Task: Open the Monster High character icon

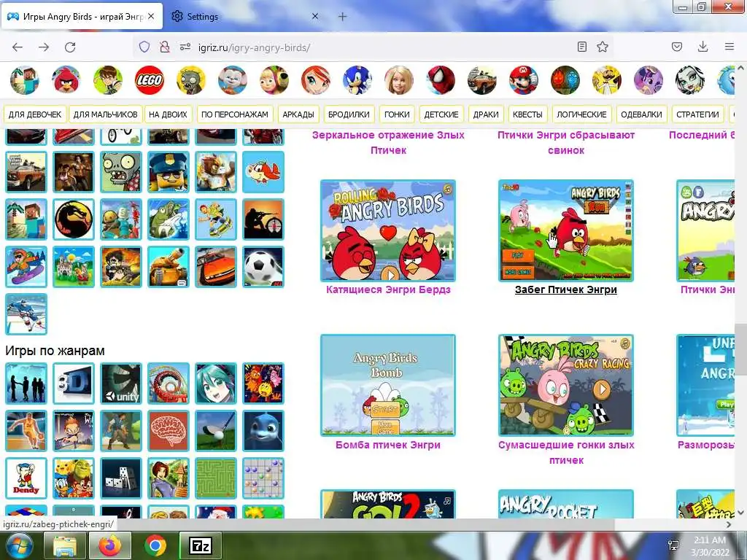Action: click(x=690, y=80)
